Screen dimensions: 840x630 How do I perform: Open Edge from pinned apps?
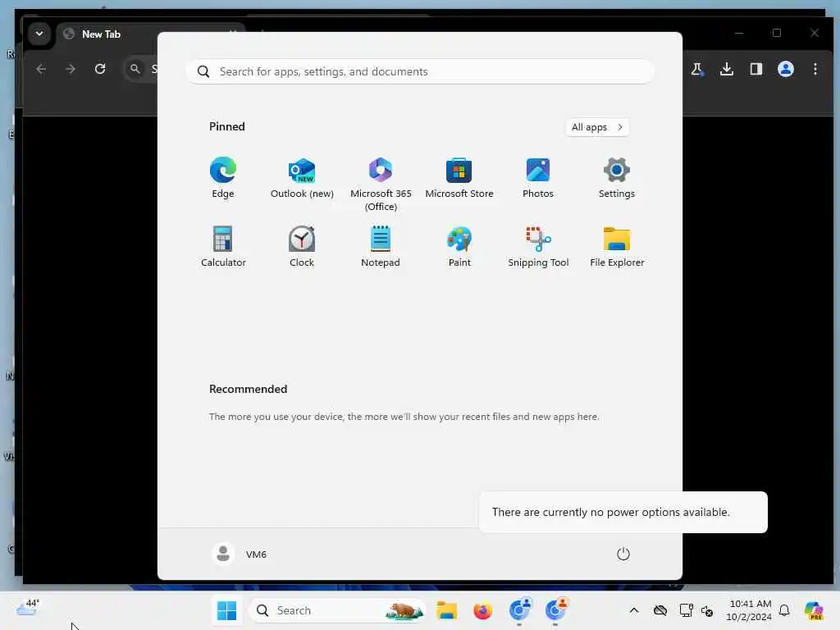click(x=223, y=178)
